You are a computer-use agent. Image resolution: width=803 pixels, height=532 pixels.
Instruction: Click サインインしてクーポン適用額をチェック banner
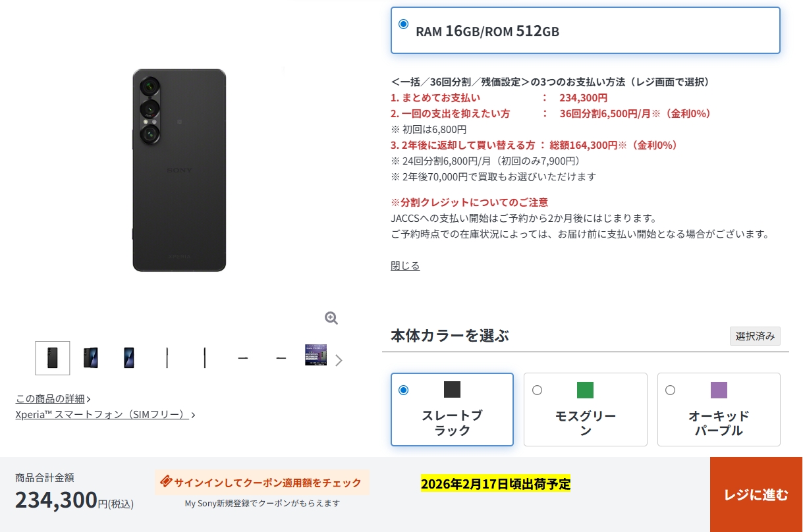tap(262, 483)
